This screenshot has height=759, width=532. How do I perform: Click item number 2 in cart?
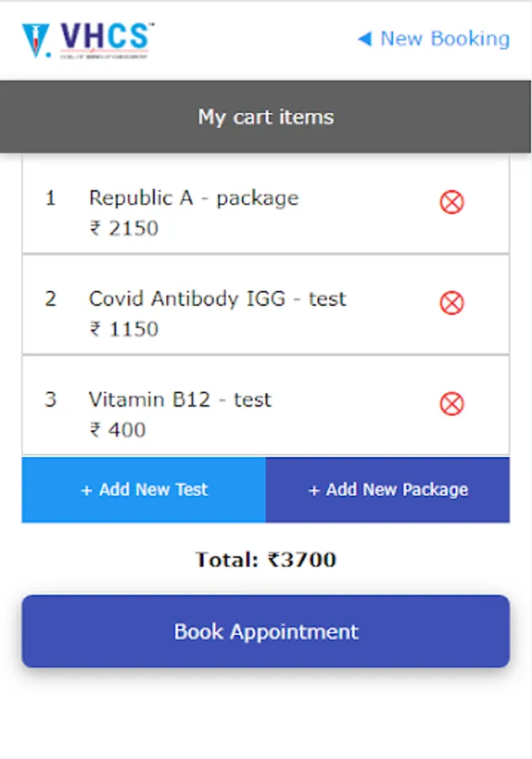[51, 299]
